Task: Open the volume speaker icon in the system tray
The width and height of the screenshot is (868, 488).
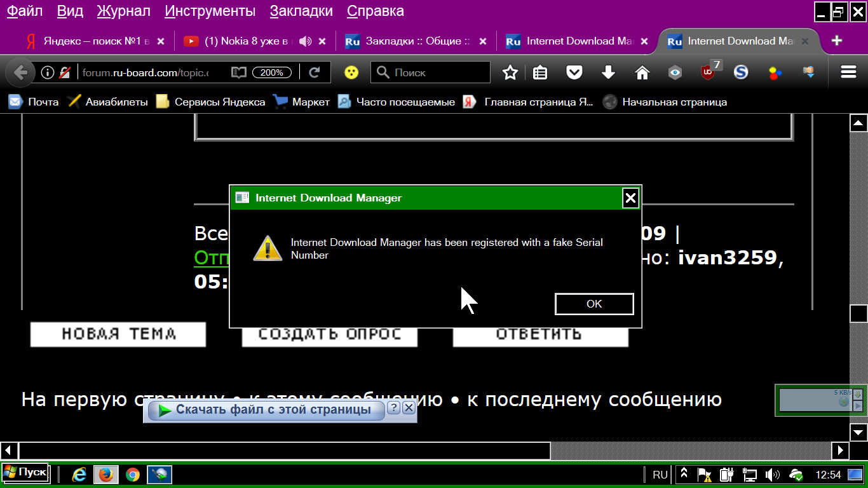Action: tap(772, 475)
